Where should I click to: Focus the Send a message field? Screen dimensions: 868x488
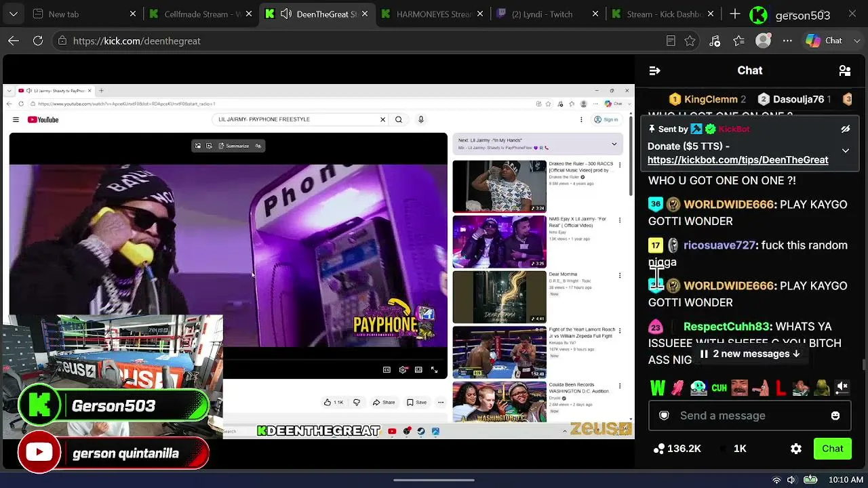coord(749,415)
